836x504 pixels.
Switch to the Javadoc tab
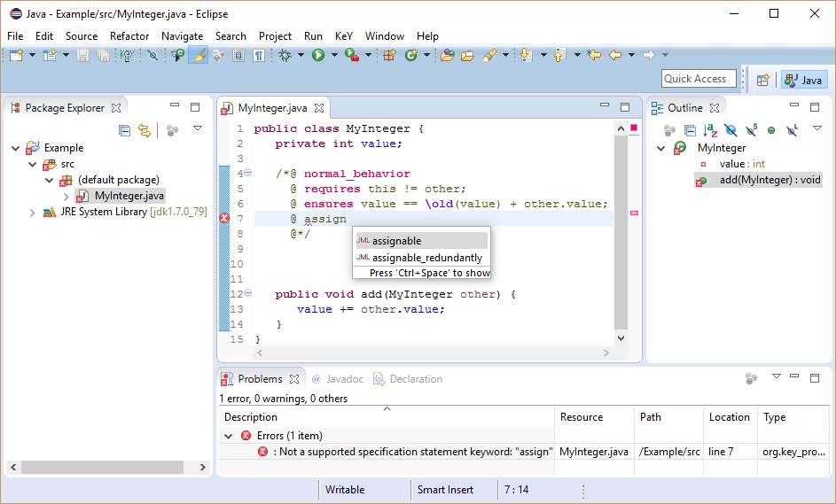coord(338,379)
